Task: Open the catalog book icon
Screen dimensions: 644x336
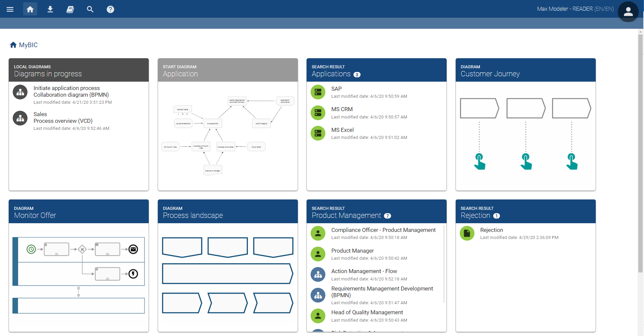Action: 70,9
